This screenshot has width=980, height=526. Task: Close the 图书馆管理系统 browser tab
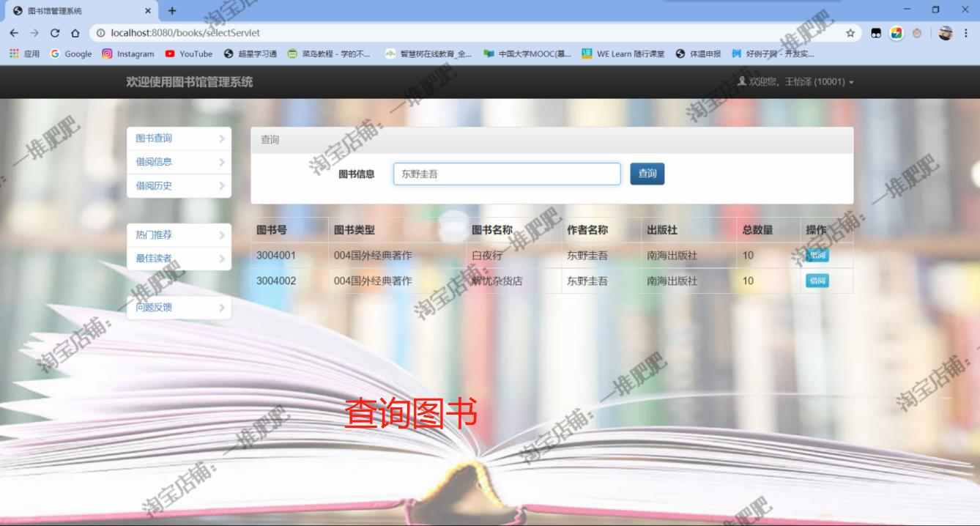click(148, 11)
